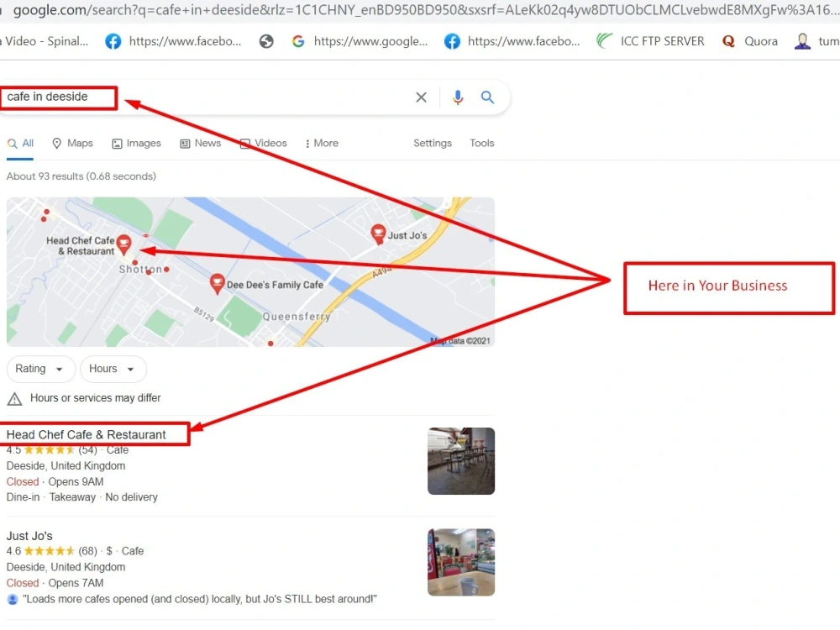Open the globe-icon bookmark

[266, 41]
